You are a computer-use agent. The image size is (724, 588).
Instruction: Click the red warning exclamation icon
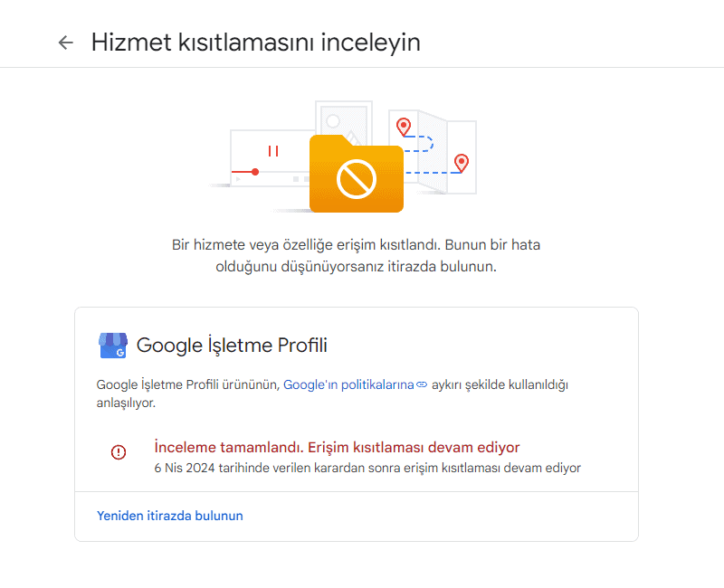click(x=118, y=452)
